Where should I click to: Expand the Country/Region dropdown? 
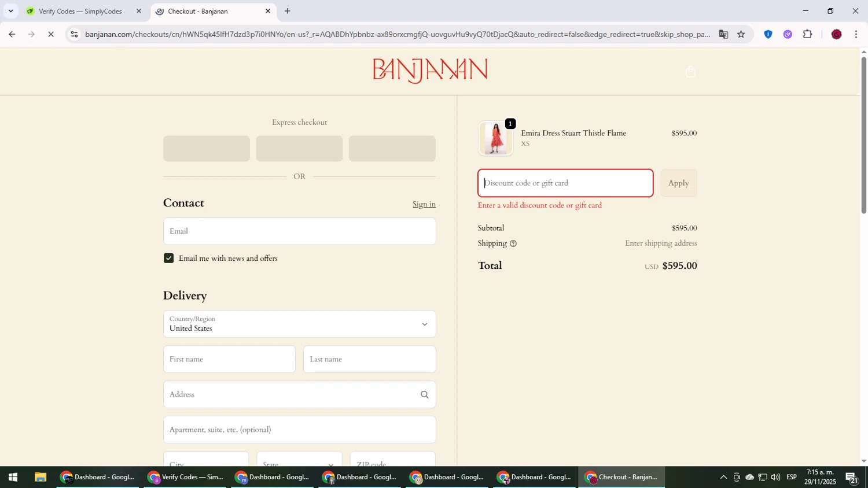pyautogui.click(x=300, y=324)
